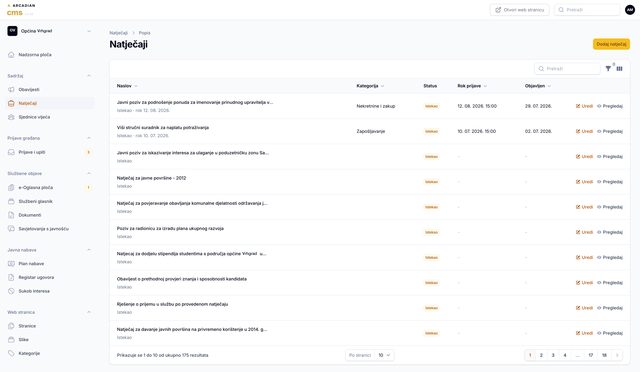The width and height of the screenshot is (640, 372).
Task: Collapse the Sadržaj sidebar group
Action: pos(89,76)
